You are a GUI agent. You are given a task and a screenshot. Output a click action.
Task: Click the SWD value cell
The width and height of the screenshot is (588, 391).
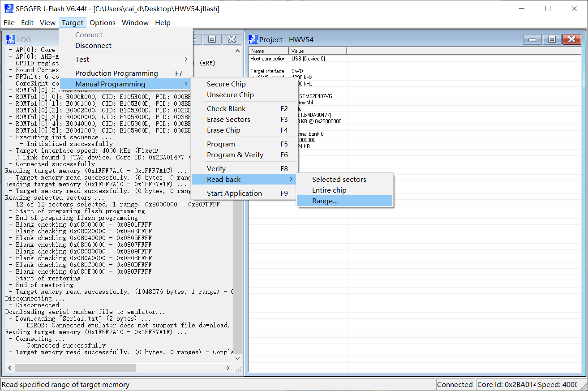(297, 71)
